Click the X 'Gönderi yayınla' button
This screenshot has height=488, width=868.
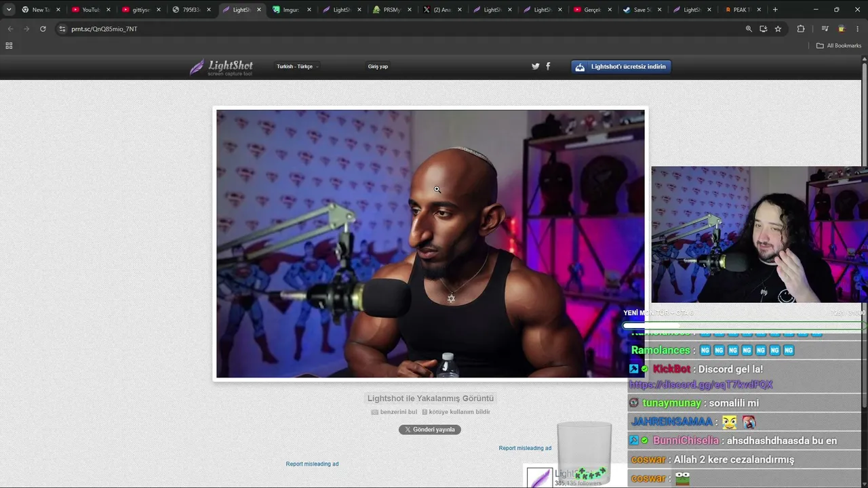coord(430,430)
